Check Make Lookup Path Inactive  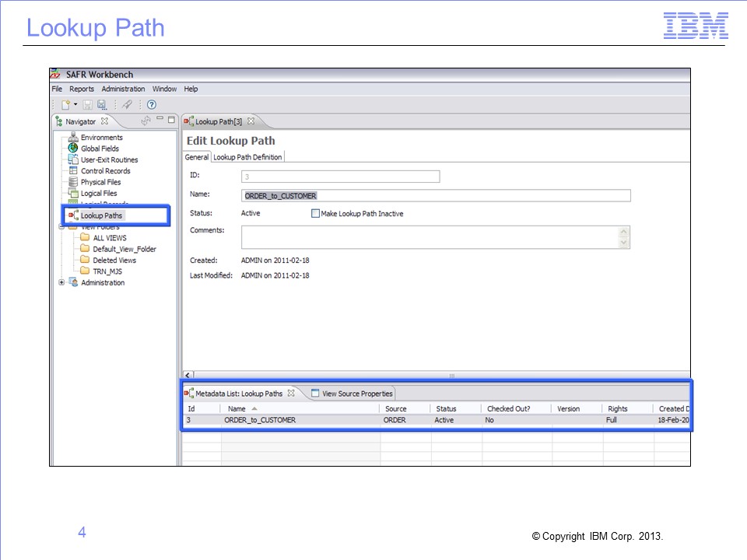pos(315,213)
